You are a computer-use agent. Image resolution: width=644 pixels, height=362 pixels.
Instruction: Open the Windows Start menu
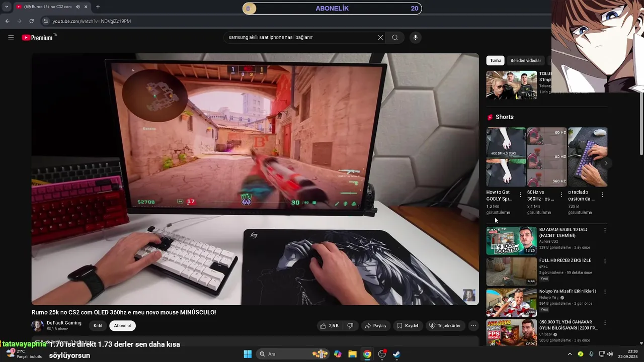[x=248, y=354]
